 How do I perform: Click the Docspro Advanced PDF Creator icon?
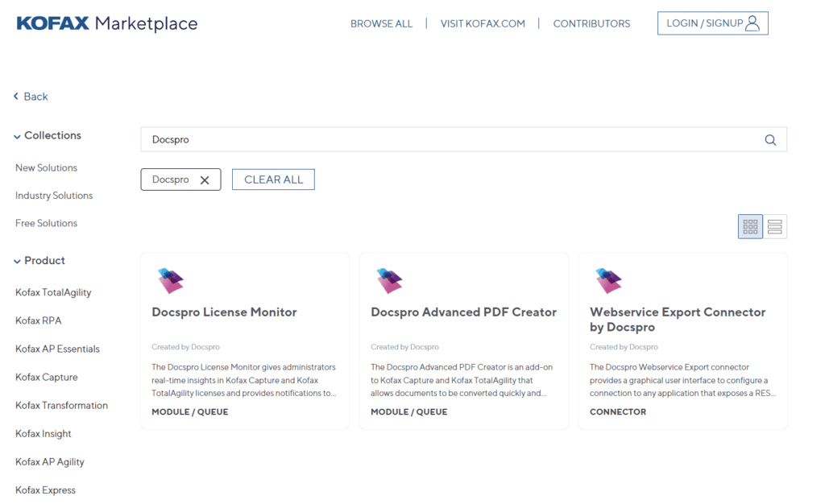(388, 280)
